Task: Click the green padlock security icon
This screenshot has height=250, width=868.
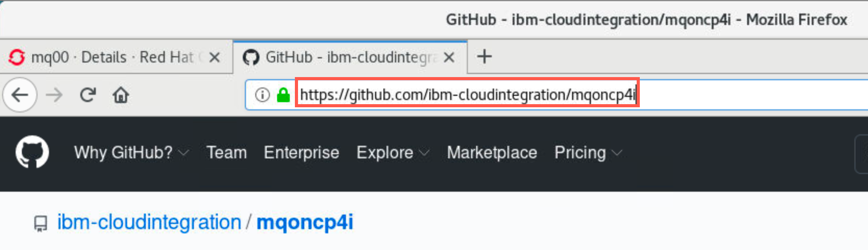Action: 283,95
